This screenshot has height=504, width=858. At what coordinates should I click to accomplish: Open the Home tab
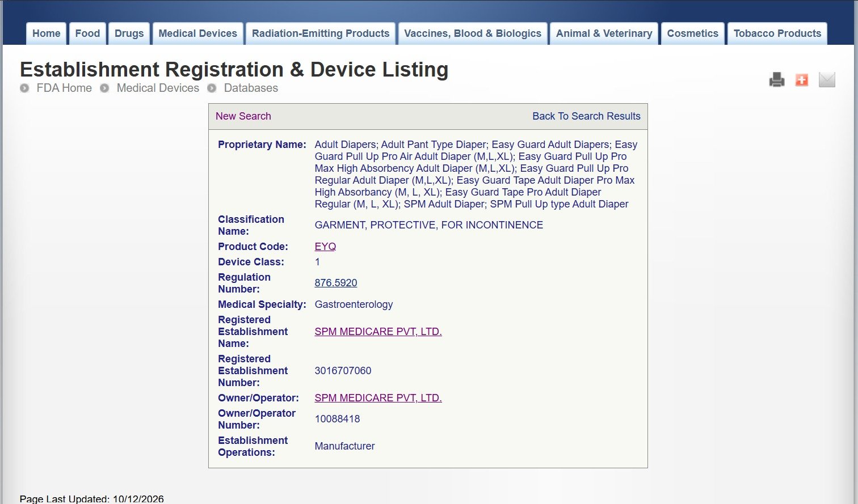pyautogui.click(x=47, y=33)
